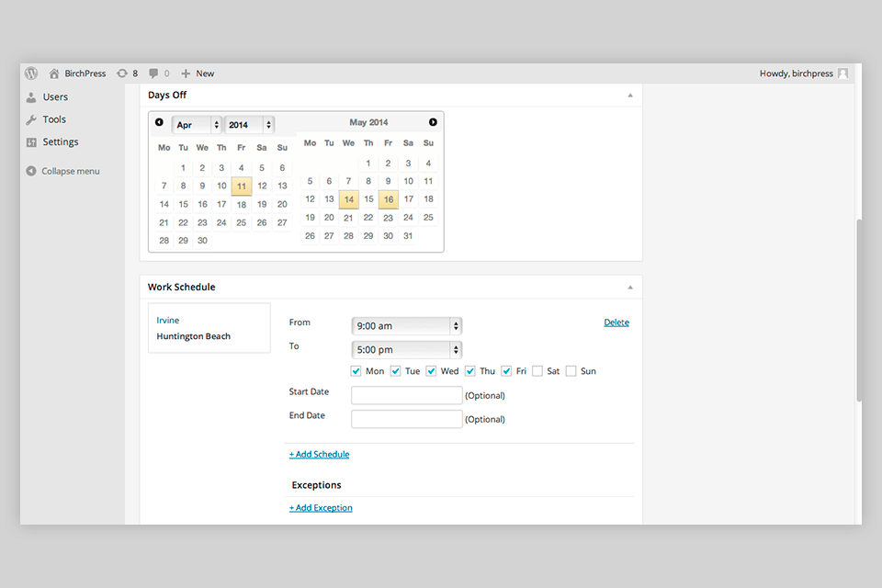
Task: Click Collapse menu
Action: click(71, 171)
